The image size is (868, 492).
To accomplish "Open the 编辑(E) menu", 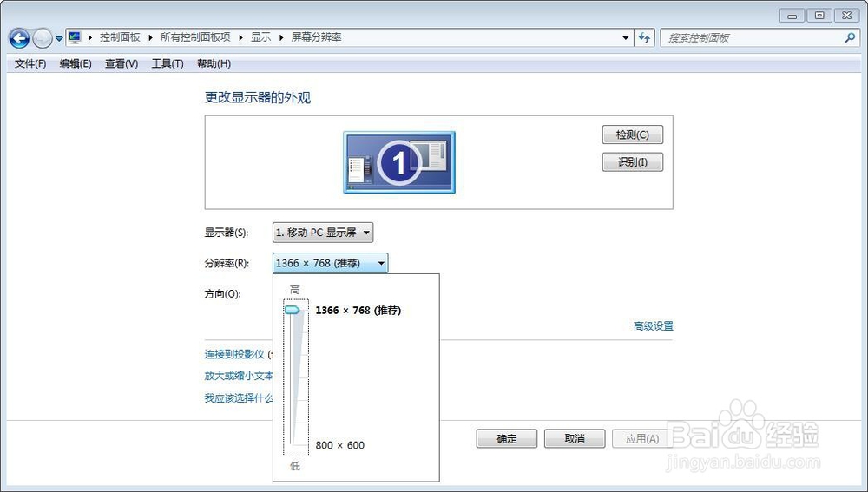I will click(76, 63).
